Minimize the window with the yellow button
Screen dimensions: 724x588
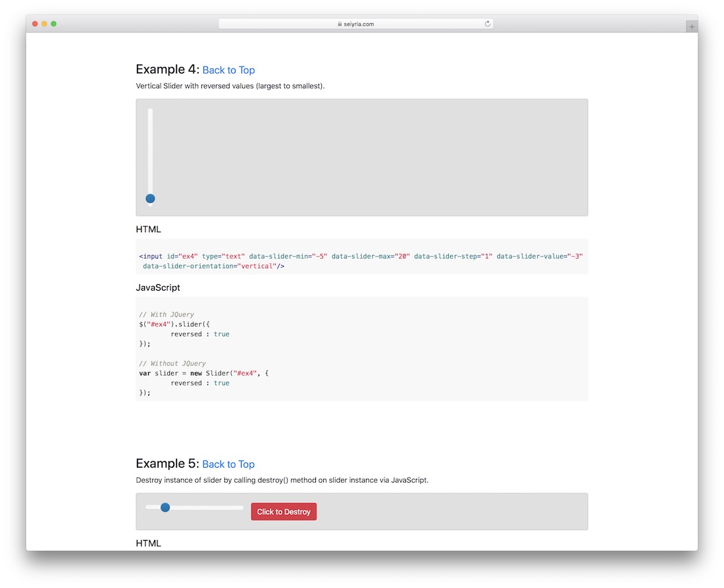pyautogui.click(x=44, y=24)
